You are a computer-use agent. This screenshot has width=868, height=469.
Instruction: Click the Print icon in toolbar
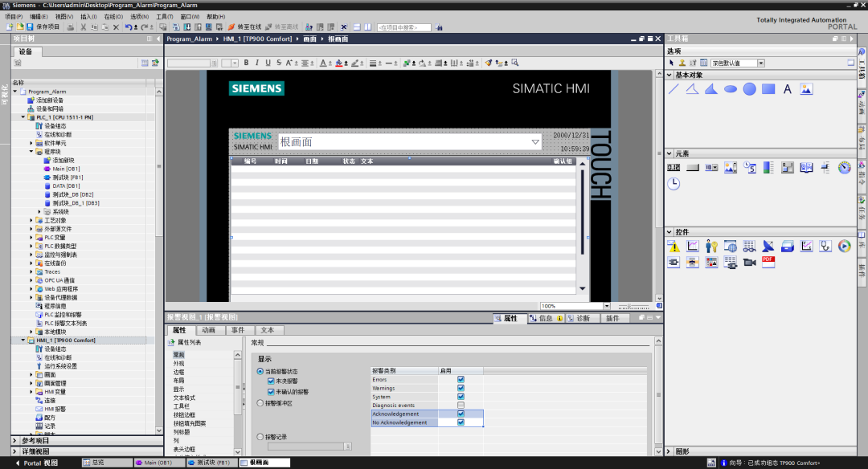tap(70, 27)
